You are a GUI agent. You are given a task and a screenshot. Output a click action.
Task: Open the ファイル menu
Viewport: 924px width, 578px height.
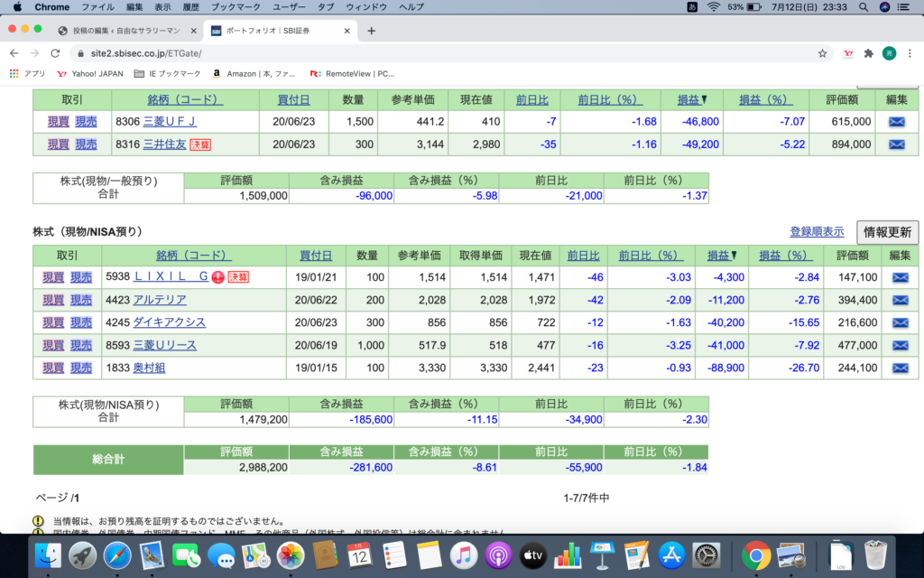[x=97, y=7]
